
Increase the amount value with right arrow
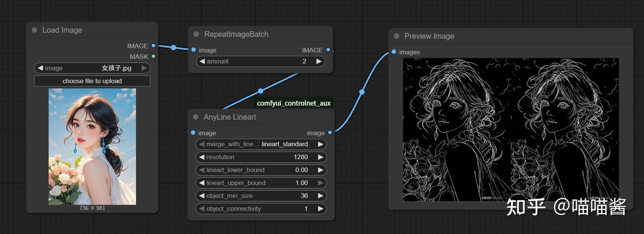pyautogui.click(x=319, y=61)
